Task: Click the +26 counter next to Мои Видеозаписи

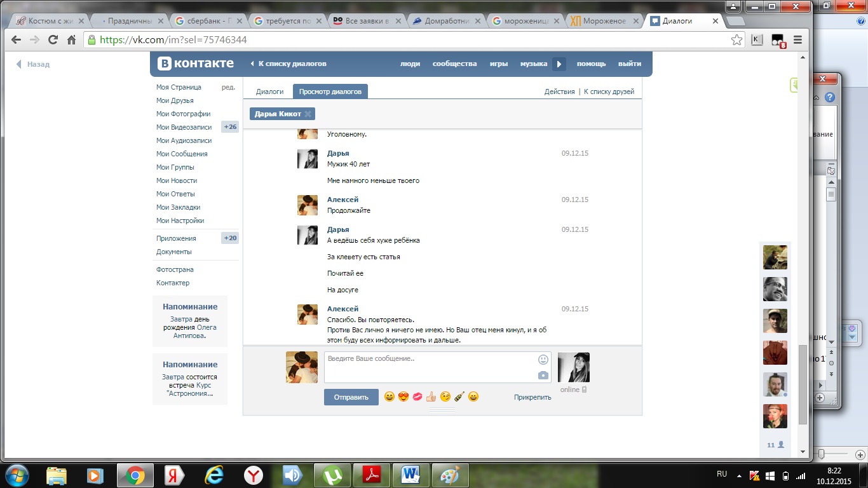Action: [x=229, y=127]
